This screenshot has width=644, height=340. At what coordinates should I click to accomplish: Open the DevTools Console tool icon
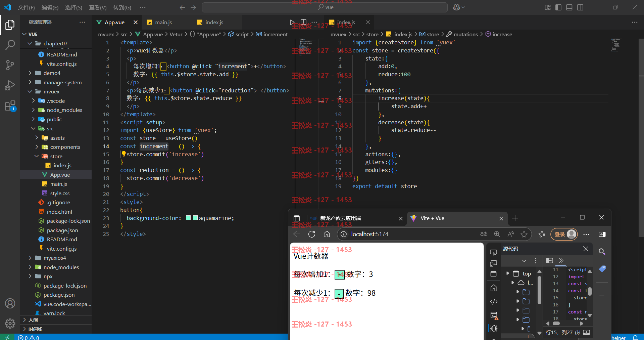pyautogui.click(x=494, y=315)
